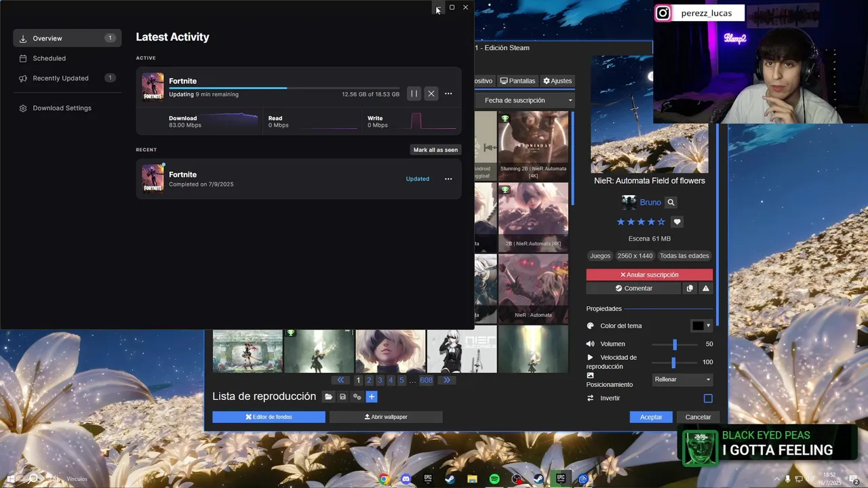The width and height of the screenshot is (868, 488).
Task: Adjust the Volumen slider
Action: [675, 344]
